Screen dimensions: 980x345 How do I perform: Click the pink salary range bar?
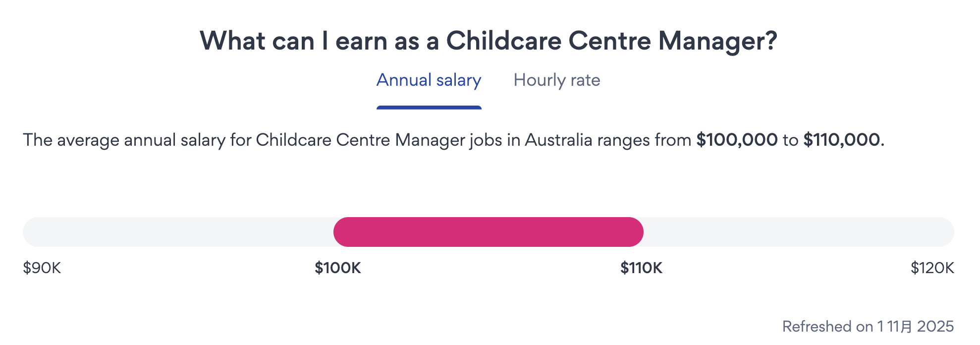click(x=488, y=232)
